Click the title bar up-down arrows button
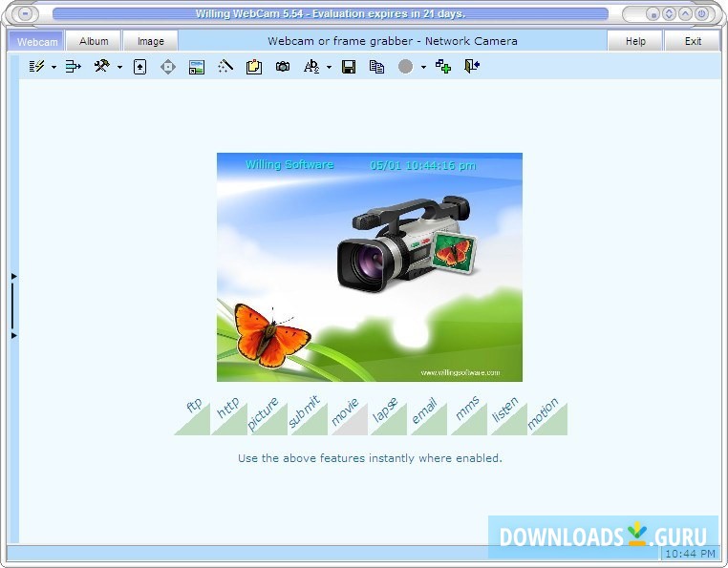This screenshot has width=728, height=568. pos(669,14)
